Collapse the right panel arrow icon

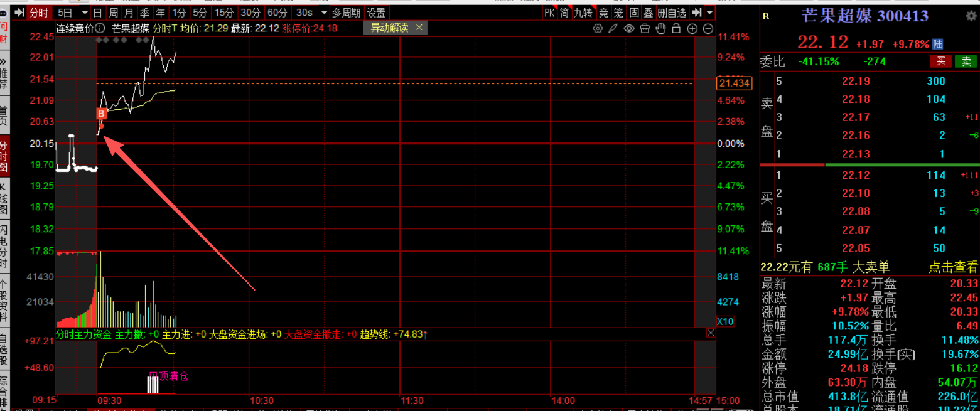click(x=696, y=13)
